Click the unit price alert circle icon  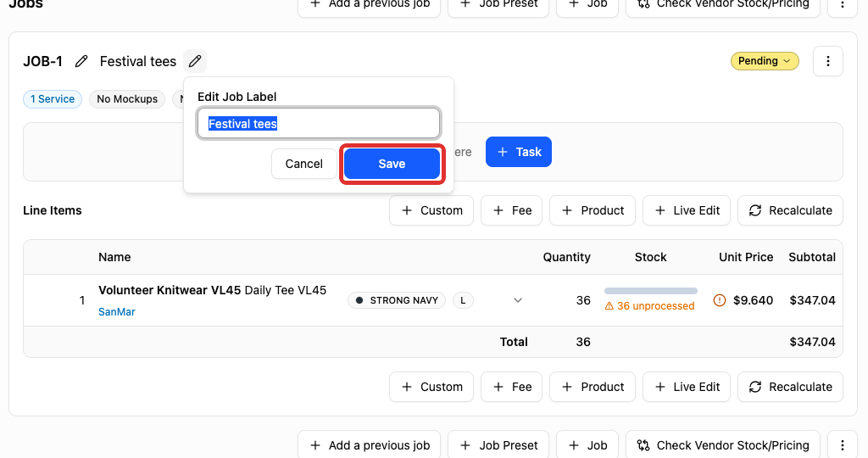tap(719, 300)
